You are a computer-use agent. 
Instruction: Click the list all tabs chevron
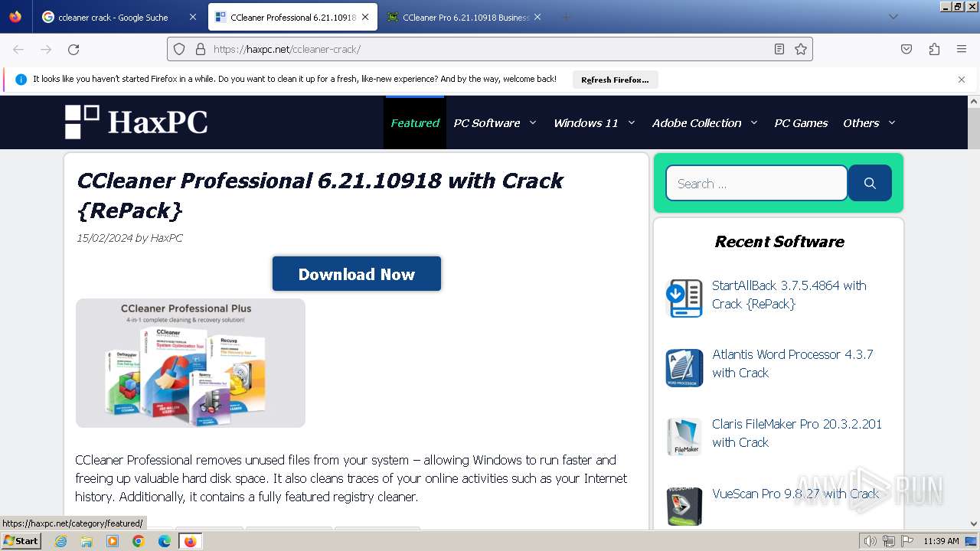[x=893, y=17]
